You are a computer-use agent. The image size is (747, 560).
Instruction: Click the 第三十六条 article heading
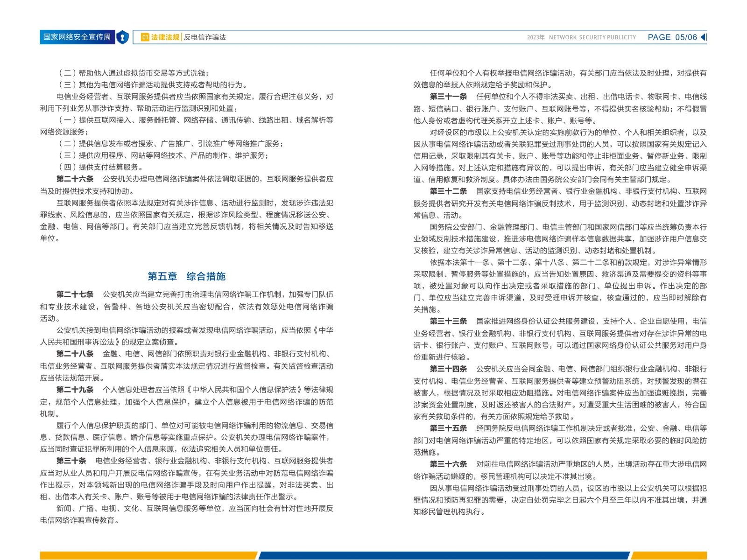point(448,464)
